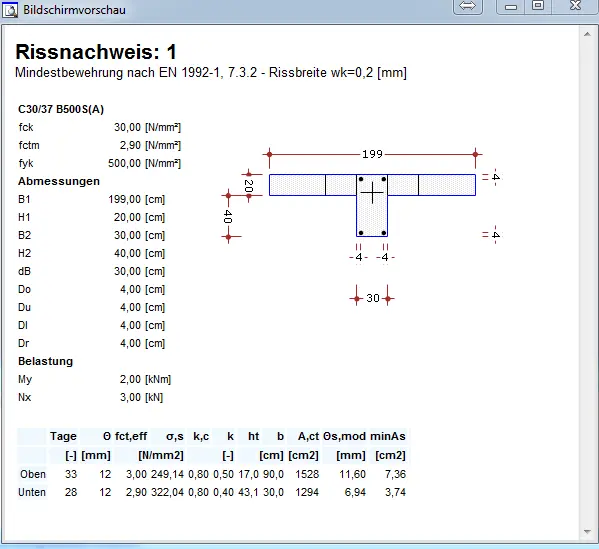The image size is (599, 549).
Task: Click the fctm value 2,90
Action: (130, 145)
